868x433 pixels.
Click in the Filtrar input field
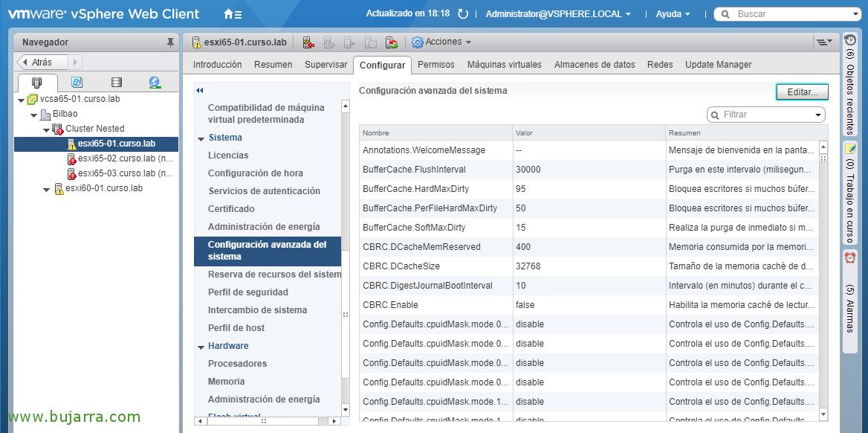767,115
